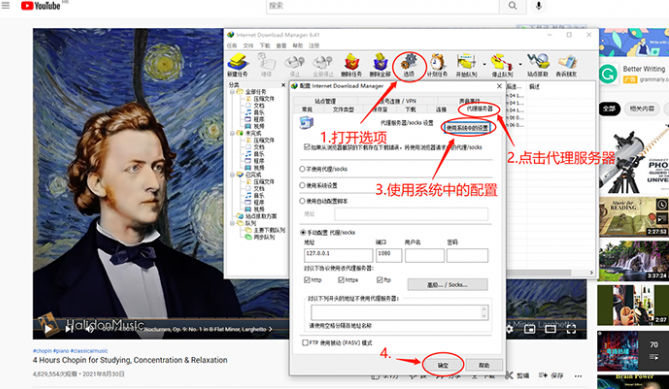Screen dimensions: 669x389
Task: Click the 确定 (OK) button
Action: click(443, 365)
